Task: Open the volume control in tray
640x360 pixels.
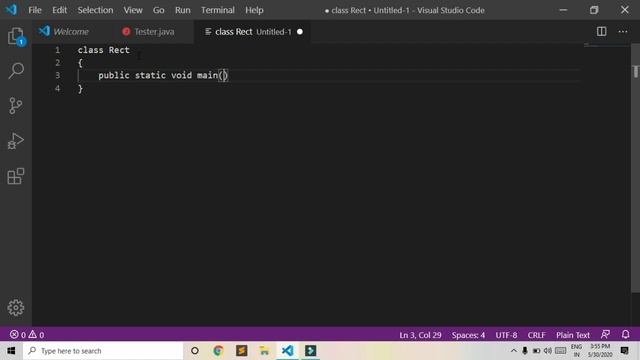Action: click(x=548, y=351)
